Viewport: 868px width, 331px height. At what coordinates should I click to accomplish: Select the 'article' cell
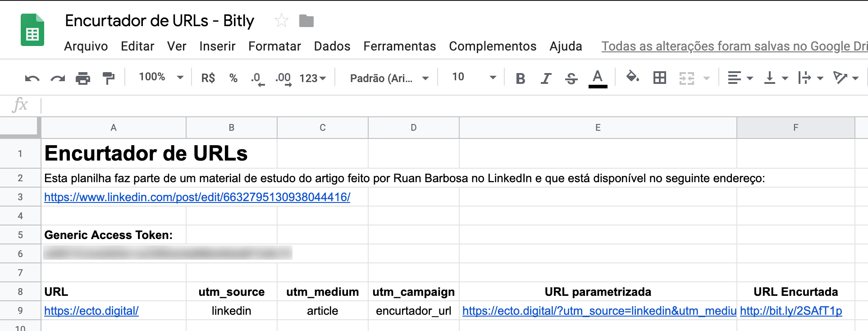pos(323,310)
